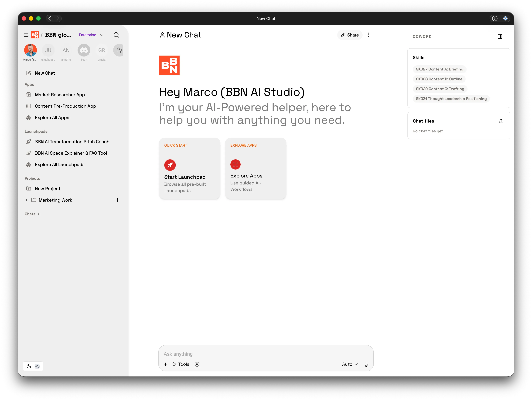532x400 pixels.
Task: Open the Enterprise workspace dropdown
Action: pos(91,35)
